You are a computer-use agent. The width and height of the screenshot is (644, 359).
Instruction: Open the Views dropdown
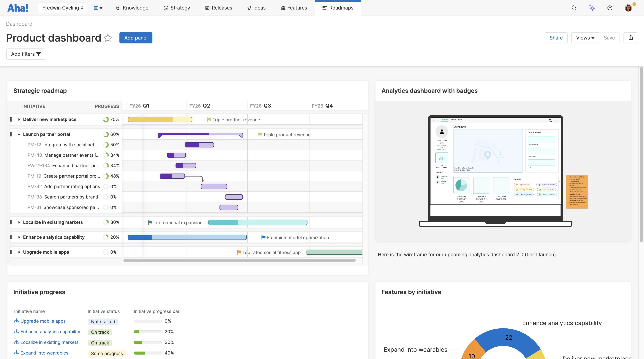pyautogui.click(x=585, y=38)
